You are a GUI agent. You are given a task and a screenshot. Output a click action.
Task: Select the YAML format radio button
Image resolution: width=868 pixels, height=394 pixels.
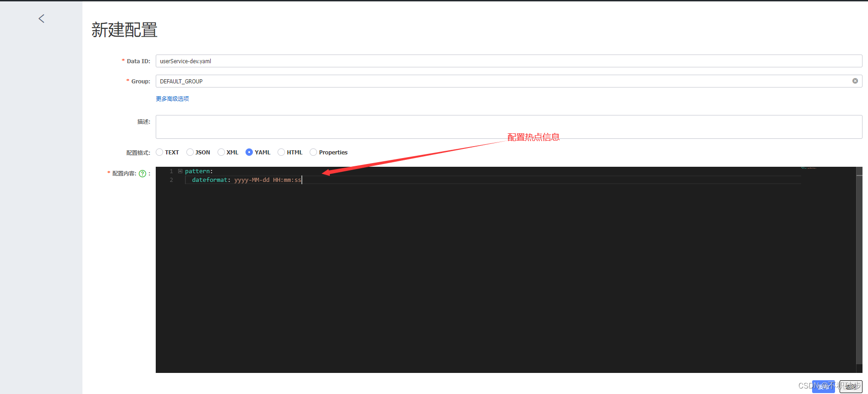(x=249, y=152)
